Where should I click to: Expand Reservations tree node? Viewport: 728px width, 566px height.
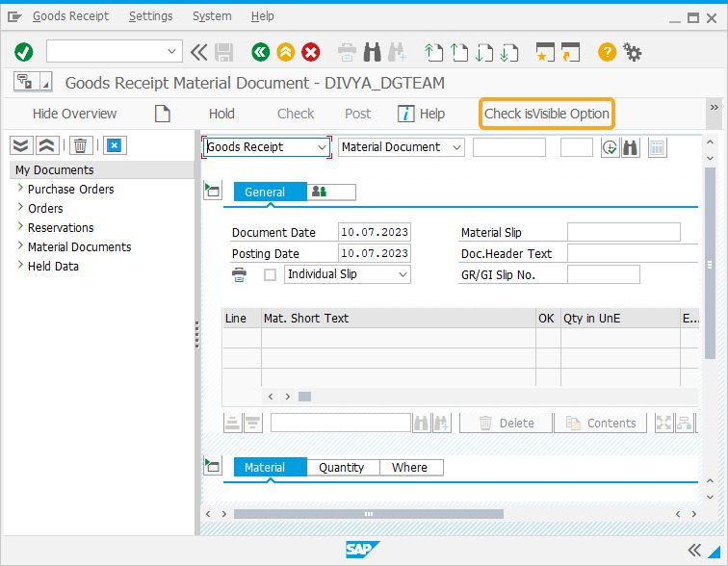pyautogui.click(x=20, y=226)
